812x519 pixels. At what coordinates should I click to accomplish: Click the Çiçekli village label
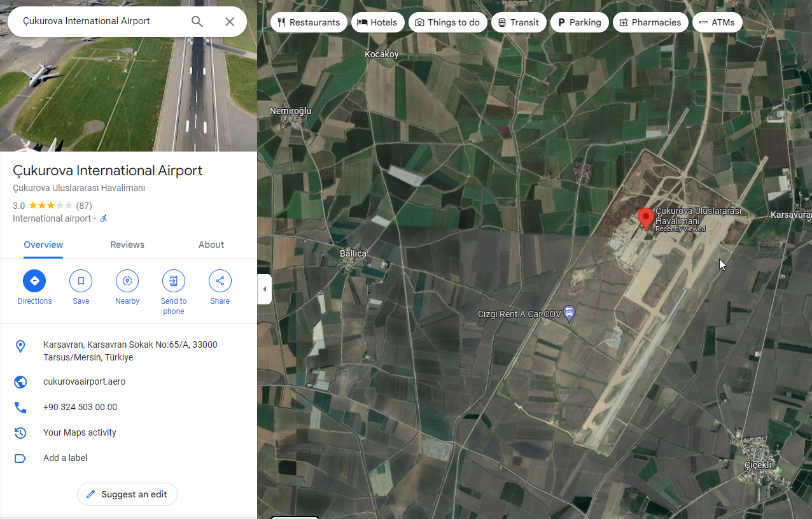(x=758, y=465)
